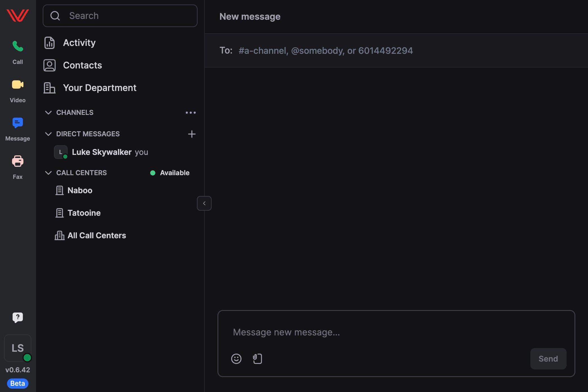Collapse the Call Centers section chevron

[48, 173]
